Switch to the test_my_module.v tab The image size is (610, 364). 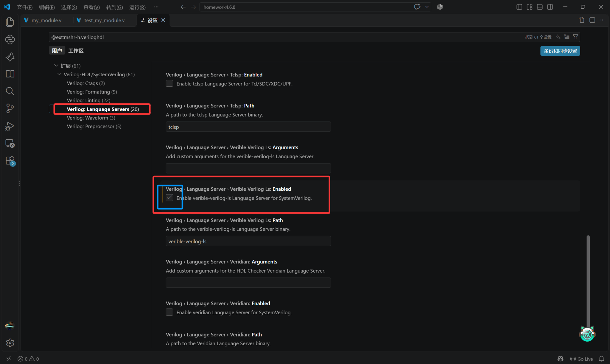coord(104,20)
